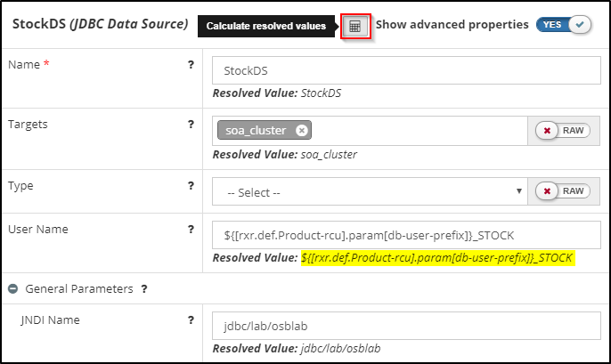Collapse the General Parameters section
Viewport: 611px width, 364px height.
(x=13, y=288)
